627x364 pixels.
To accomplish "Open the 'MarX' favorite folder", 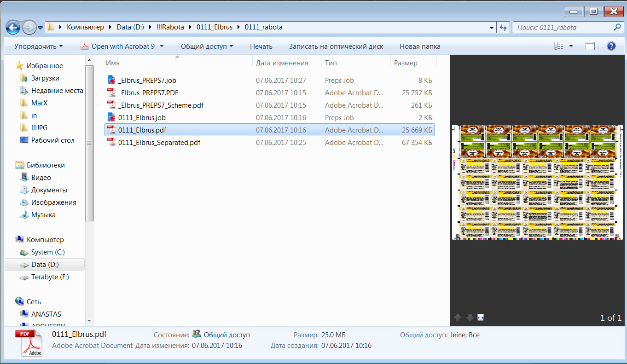I will pos(39,103).
